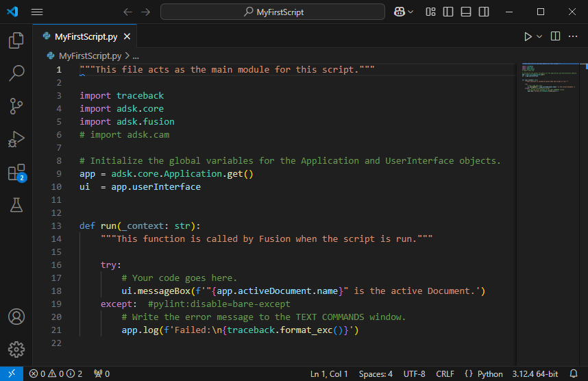588x381 pixels.
Task: Close the MyFirstScript.py tab
Action: pyautogui.click(x=127, y=36)
